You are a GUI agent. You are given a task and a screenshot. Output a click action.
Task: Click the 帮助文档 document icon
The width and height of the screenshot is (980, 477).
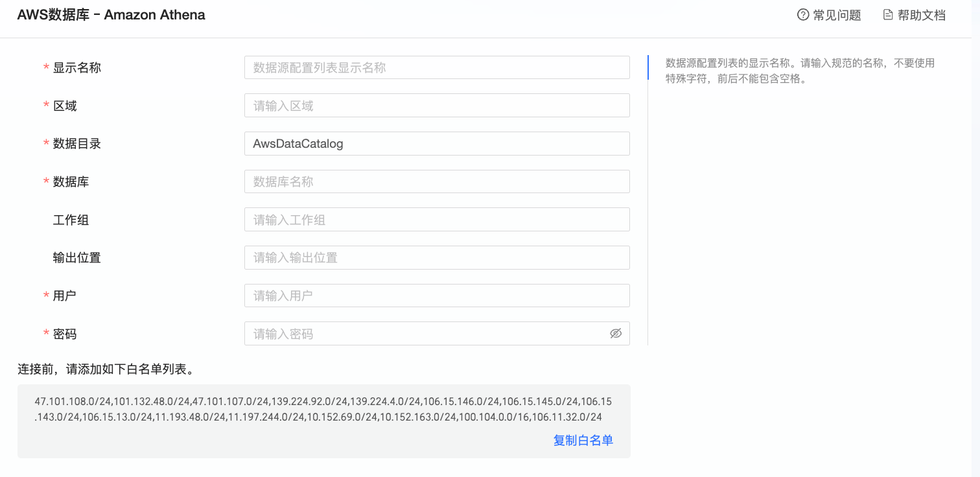(x=888, y=15)
